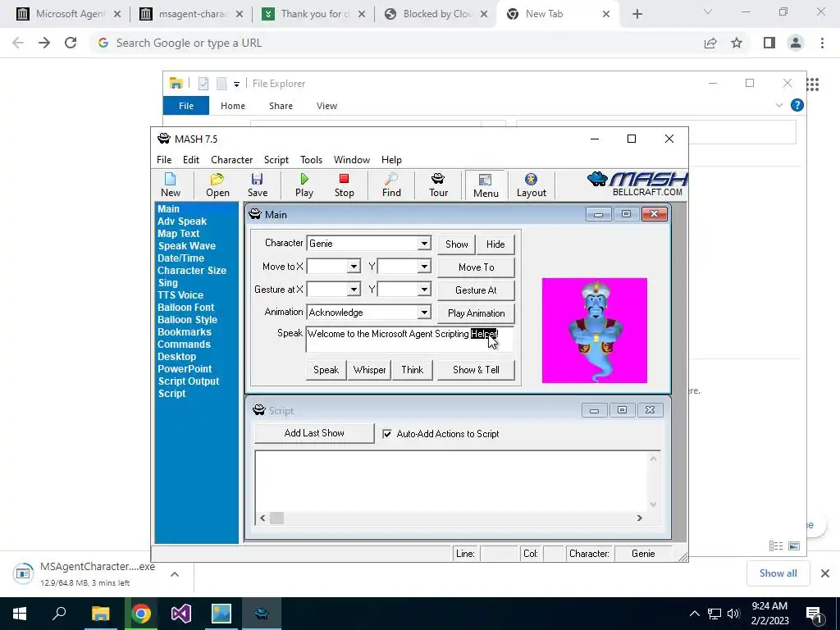Click the Show character button
The image size is (840, 630).
click(456, 244)
